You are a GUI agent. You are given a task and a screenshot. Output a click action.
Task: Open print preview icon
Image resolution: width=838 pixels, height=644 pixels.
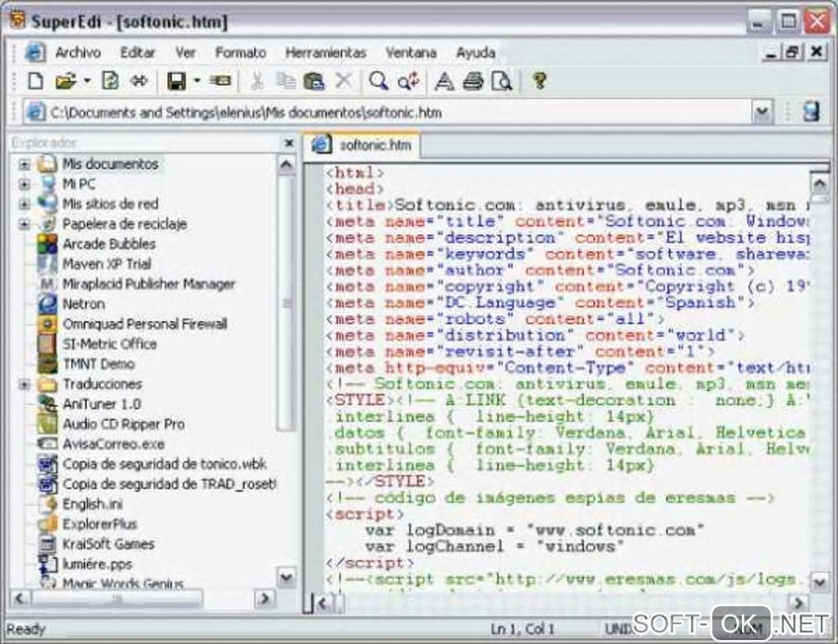point(502,81)
